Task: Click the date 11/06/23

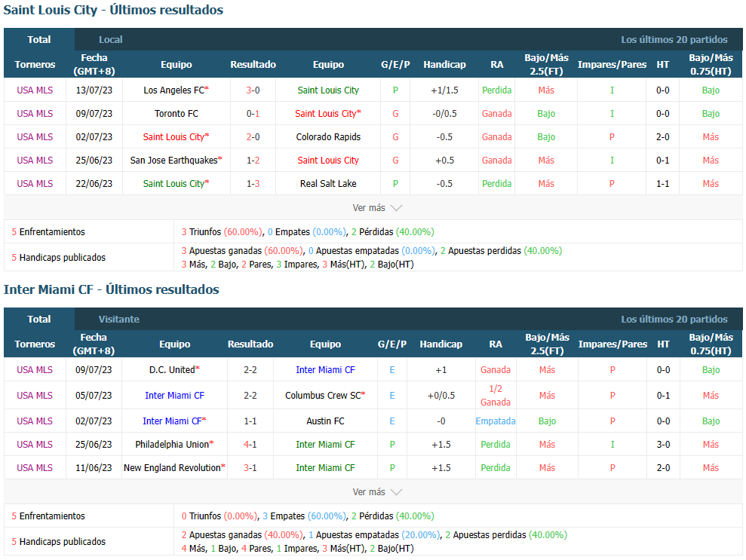Action: click(x=94, y=467)
